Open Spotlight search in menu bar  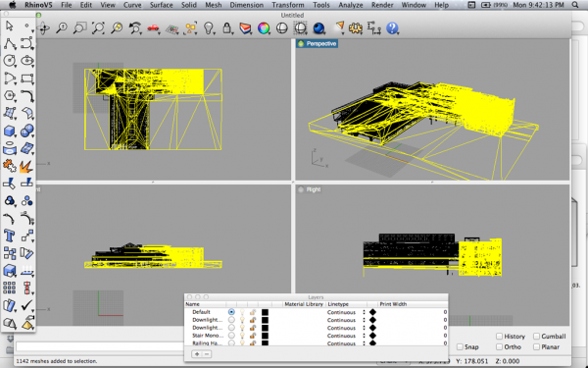pos(575,5)
